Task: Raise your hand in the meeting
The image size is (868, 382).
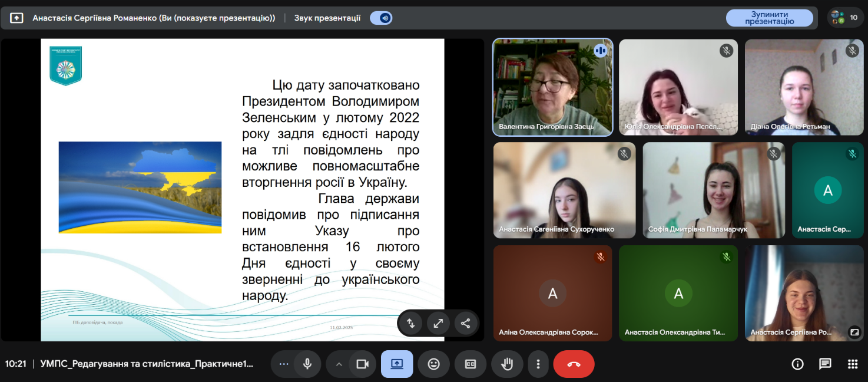Action: pyautogui.click(x=506, y=364)
